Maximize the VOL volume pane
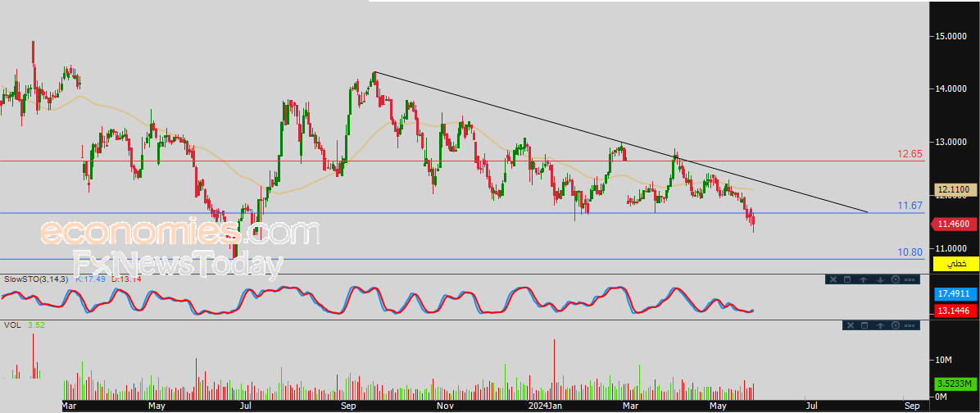This screenshot has width=980, height=413. [x=864, y=325]
